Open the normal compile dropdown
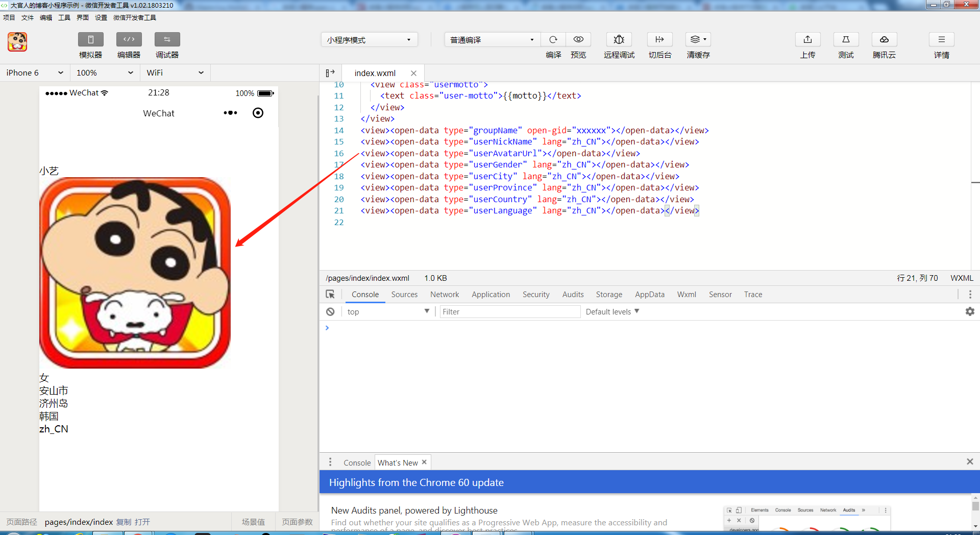 [x=493, y=40]
